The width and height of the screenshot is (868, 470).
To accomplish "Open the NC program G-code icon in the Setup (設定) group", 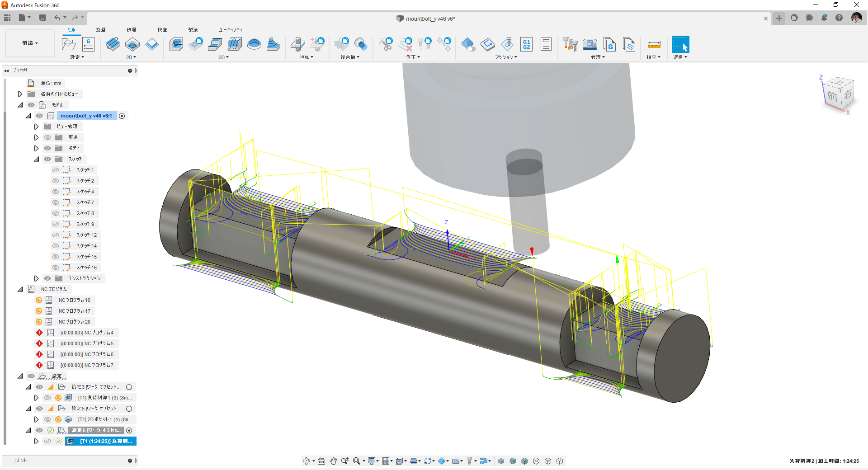I will coord(88,44).
